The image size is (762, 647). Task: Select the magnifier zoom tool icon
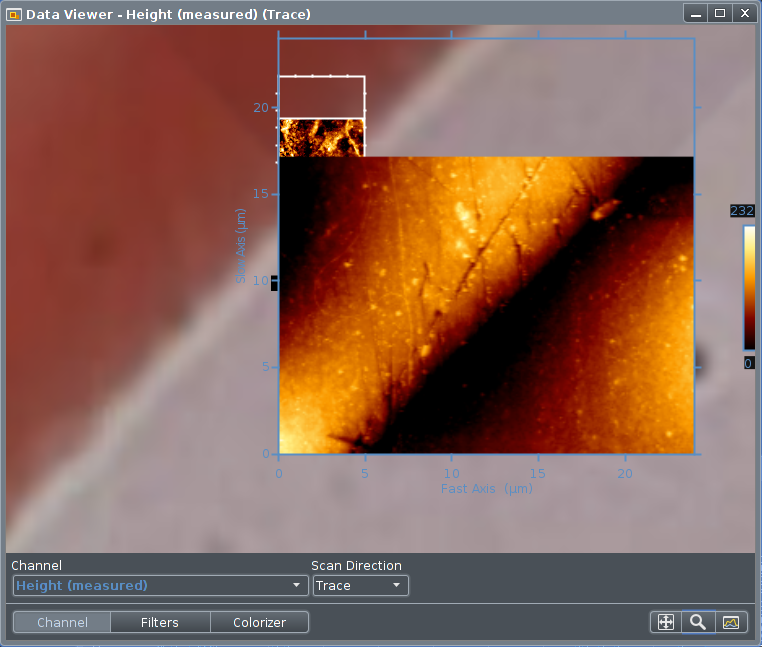click(x=698, y=622)
